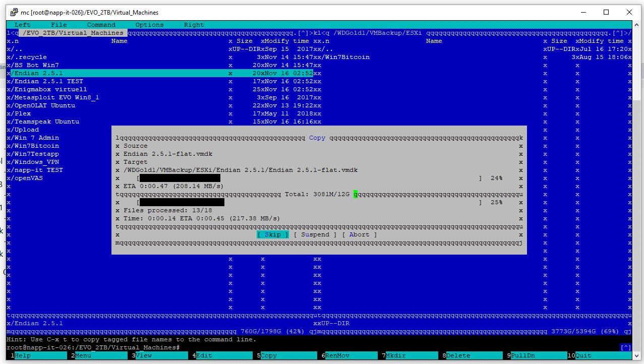
Task: Click the 9 PullDn function key
Action: pyautogui.click(x=537, y=355)
